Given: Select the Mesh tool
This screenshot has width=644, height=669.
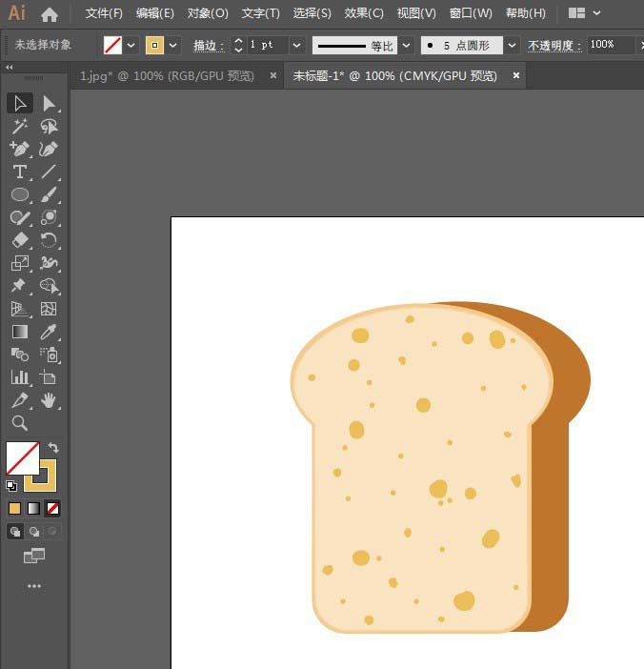Looking at the screenshot, I should (x=49, y=309).
